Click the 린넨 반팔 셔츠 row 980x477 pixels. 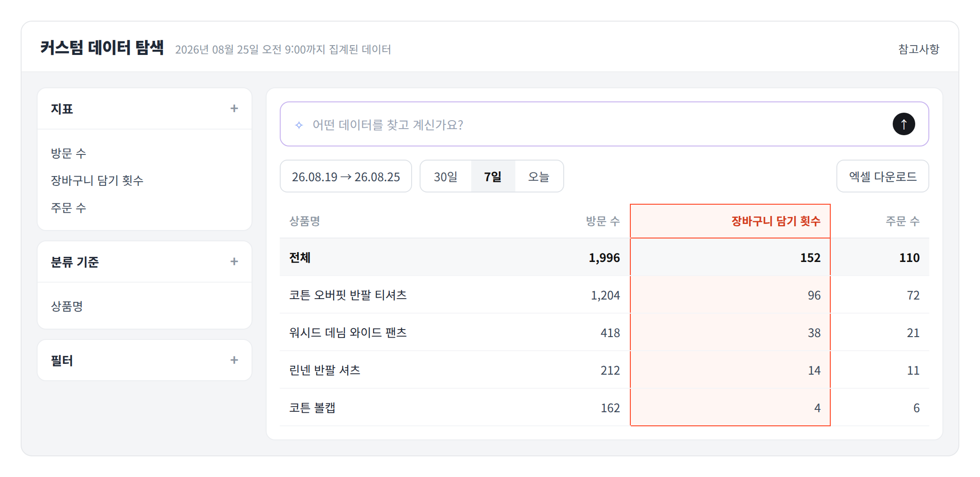pos(604,370)
